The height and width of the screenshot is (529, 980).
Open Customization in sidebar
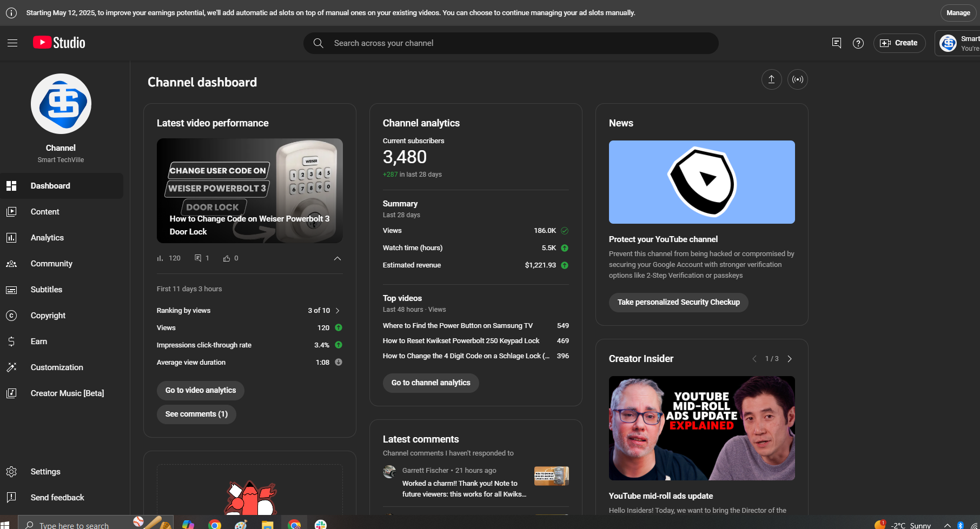click(x=62, y=367)
